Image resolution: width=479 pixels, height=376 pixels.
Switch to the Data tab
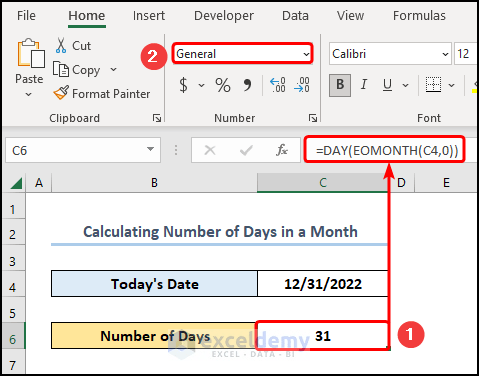(295, 16)
